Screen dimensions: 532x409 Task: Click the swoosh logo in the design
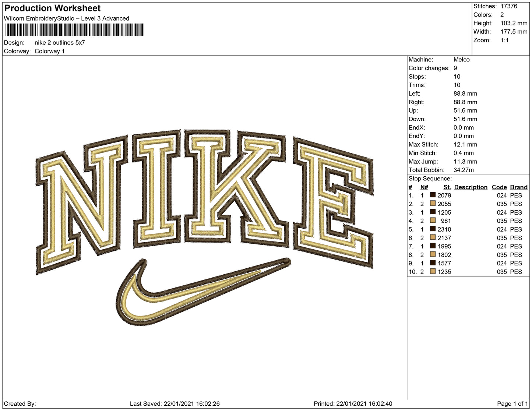click(204, 292)
